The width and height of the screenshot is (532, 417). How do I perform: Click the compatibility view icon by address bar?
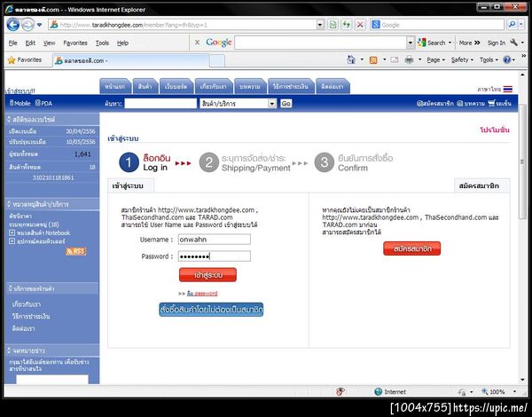(332, 25)
